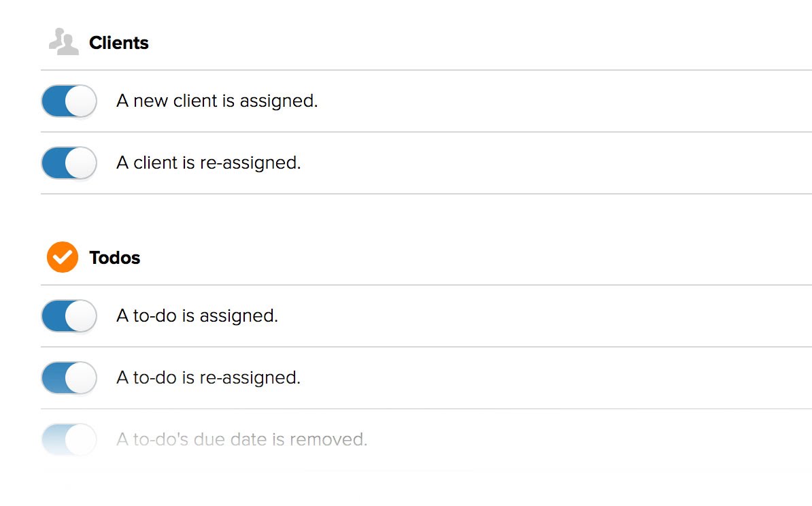Disable the 'A to-do is assigned' toggle
This screenshot has width=812, height=506.
tap(68, 316)
